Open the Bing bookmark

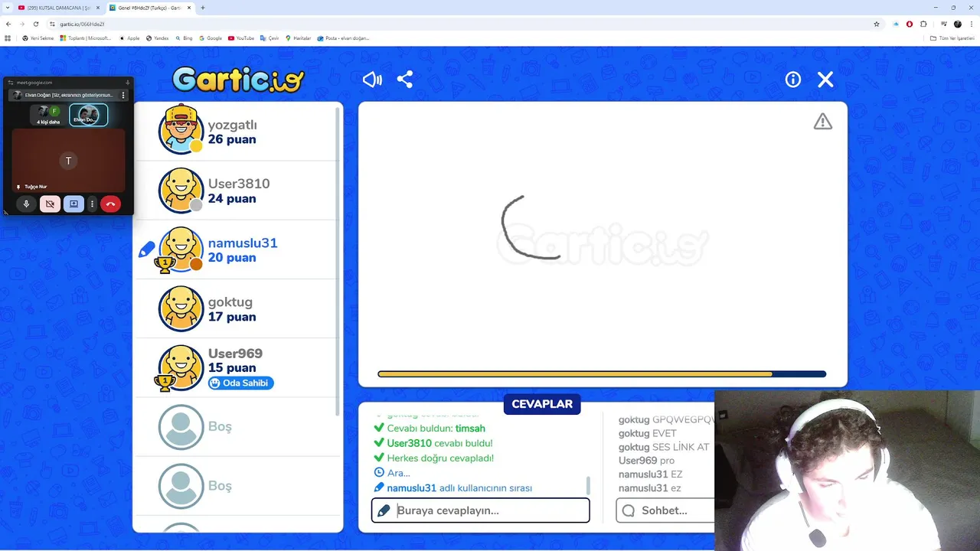point(184,37)
